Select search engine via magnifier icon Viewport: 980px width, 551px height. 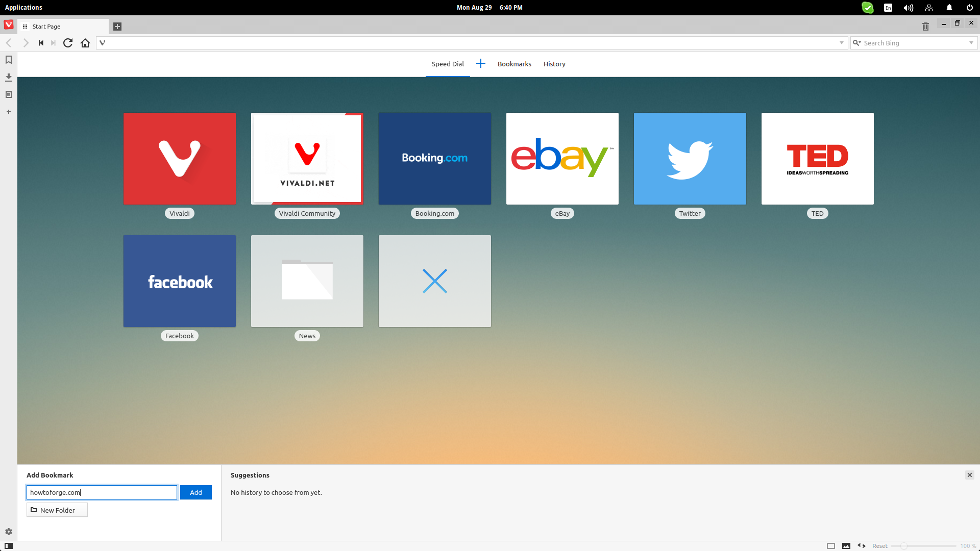(x=857, y=43)
